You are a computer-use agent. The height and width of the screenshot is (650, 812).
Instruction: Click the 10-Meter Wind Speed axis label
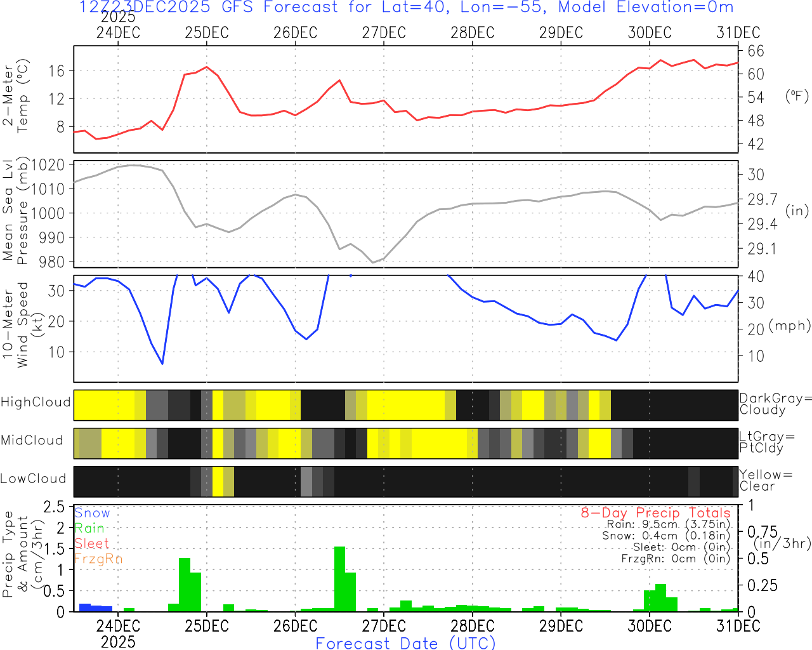click(16, 324)
